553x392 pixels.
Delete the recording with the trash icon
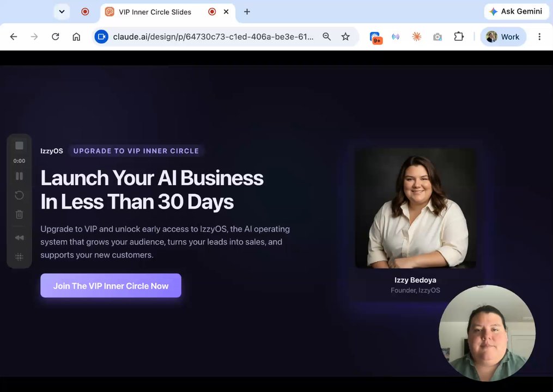click(x=19, y=214)
